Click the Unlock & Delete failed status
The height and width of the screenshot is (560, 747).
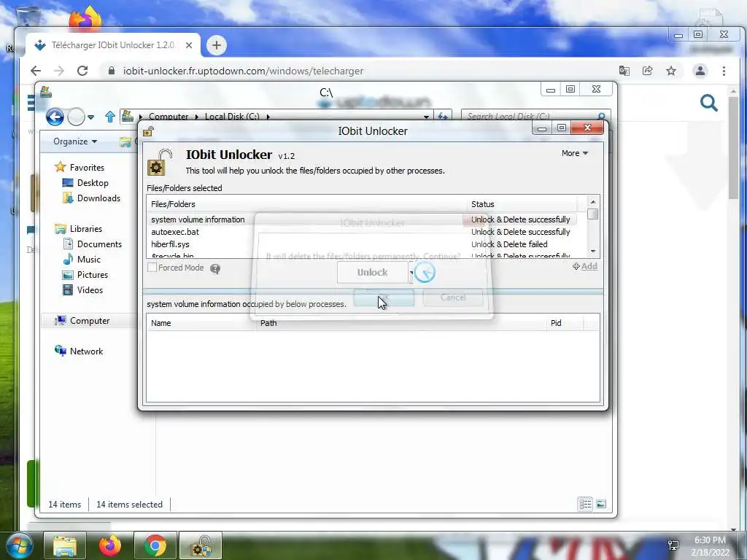[509, 244]
